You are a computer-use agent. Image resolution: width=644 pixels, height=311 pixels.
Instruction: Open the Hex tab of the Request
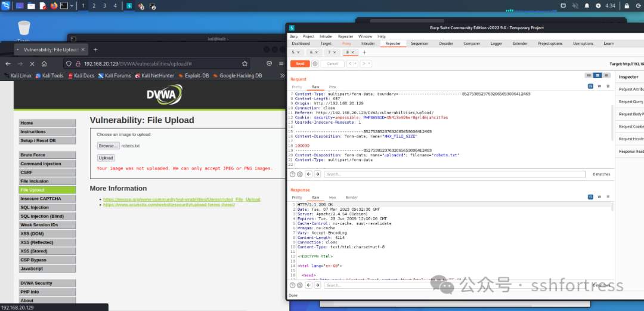point(333,87)
